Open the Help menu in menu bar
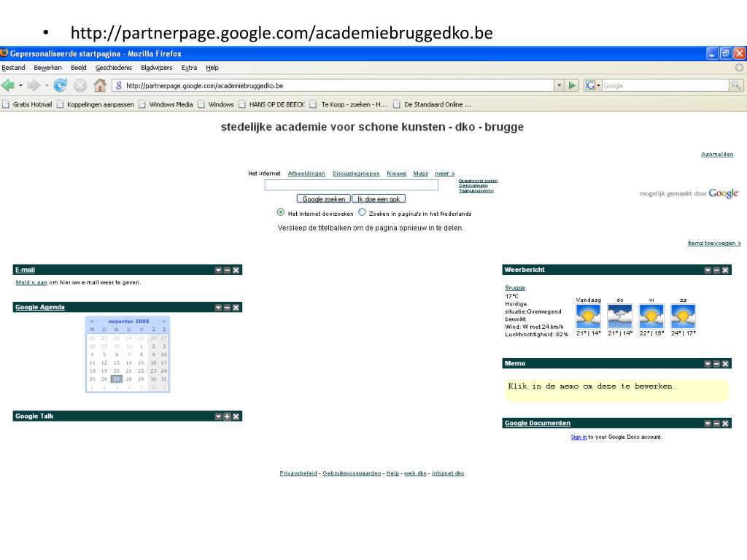The width and height of the screenshot is (747, 560). tap(212, 68)
